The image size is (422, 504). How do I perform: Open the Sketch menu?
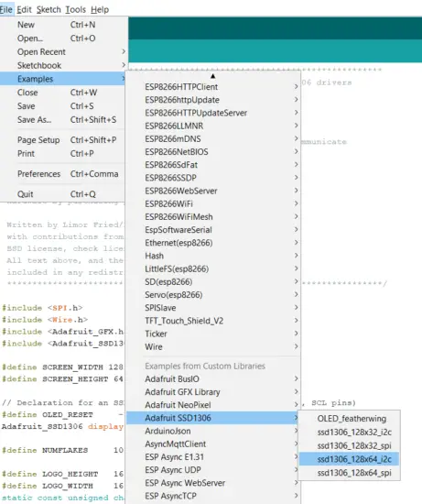coord(49,10)
